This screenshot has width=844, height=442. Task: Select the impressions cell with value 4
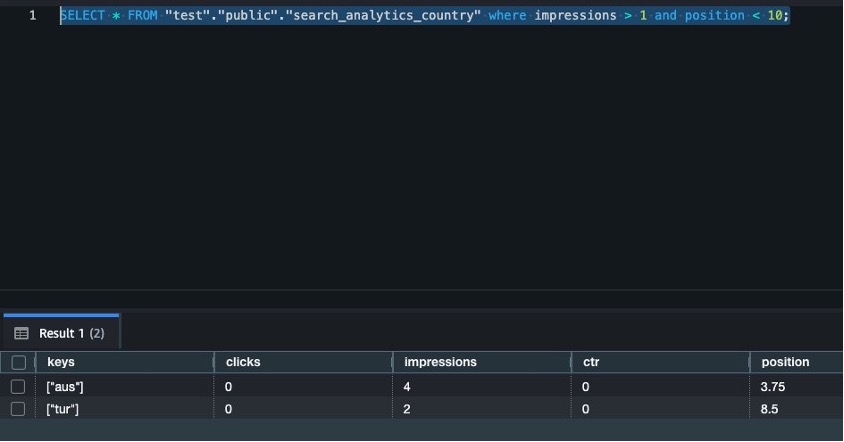(407, 386)
